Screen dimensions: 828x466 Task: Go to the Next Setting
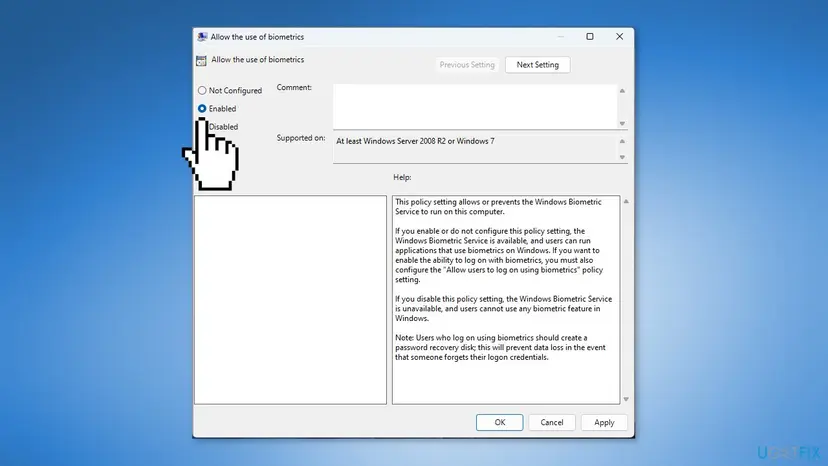538,65
